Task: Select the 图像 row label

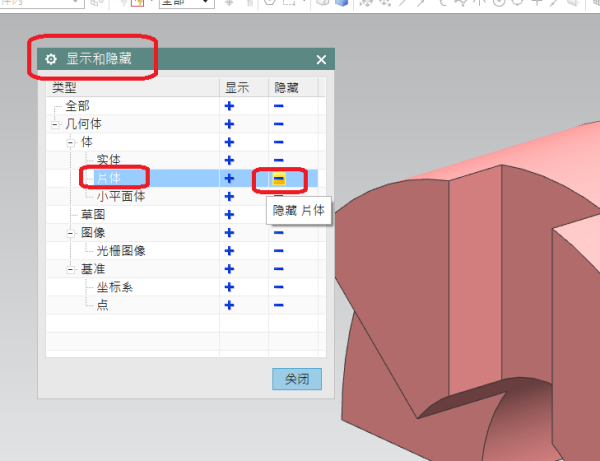Action: pos(93,233)
